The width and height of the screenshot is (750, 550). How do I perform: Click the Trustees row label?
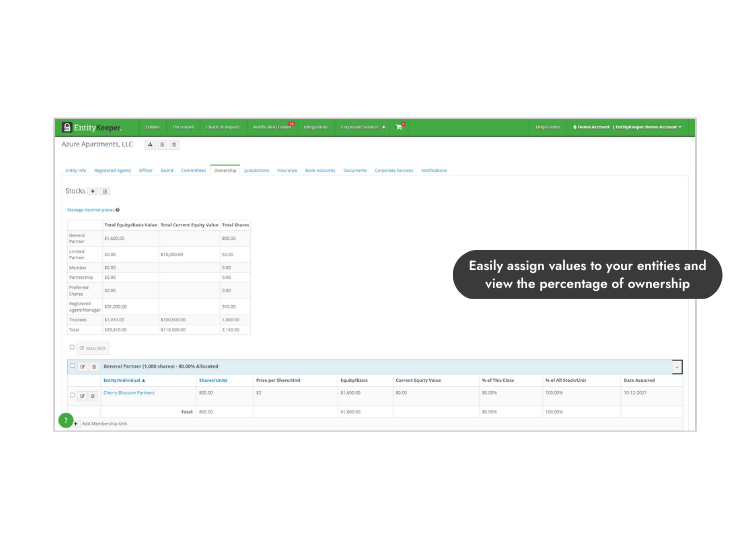click(77, 319)
